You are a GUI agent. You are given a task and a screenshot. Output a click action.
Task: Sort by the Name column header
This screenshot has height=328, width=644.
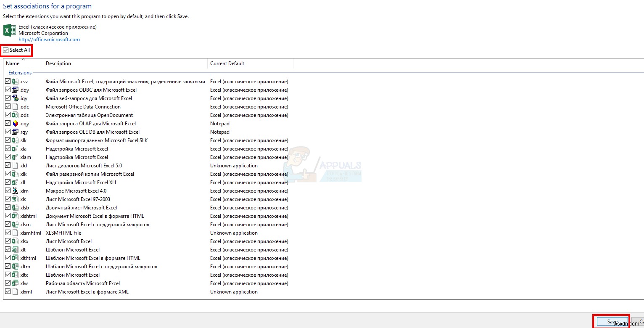click(x=23, y=63)
